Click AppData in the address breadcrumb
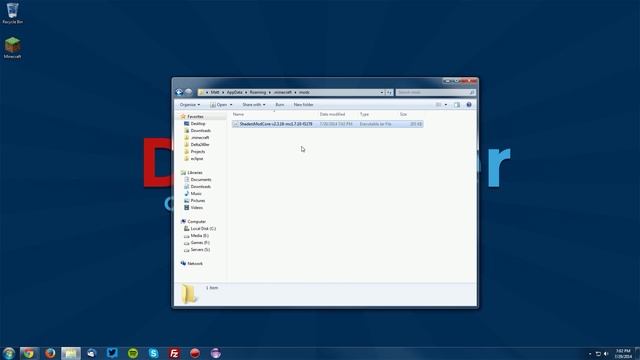 234,93
